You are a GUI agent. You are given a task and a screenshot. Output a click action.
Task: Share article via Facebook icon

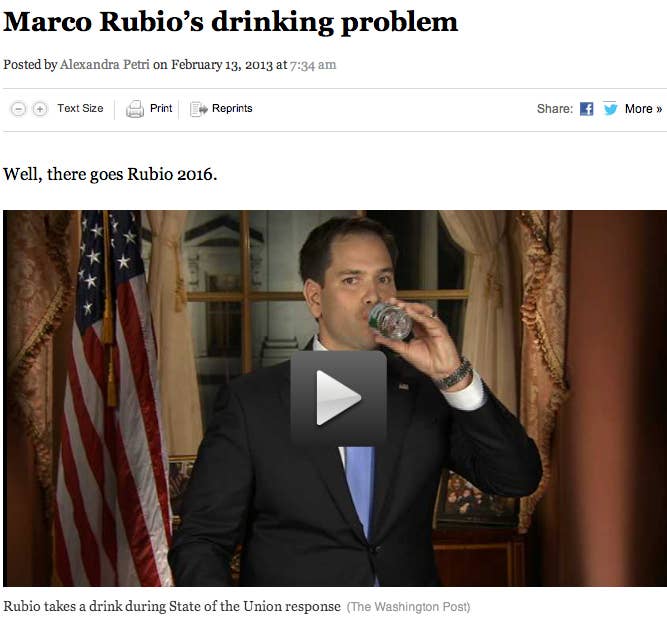click(587, 109)
